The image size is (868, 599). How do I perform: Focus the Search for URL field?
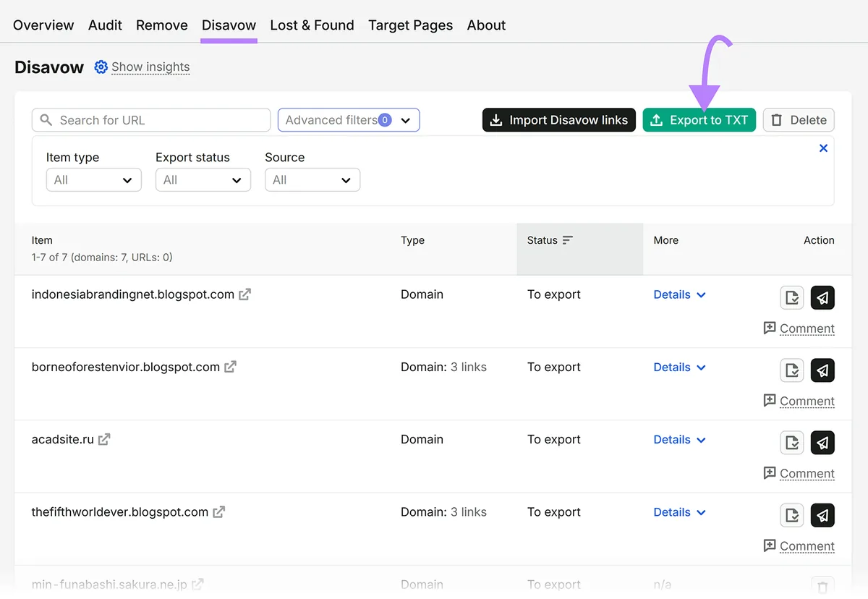[151, 120]
